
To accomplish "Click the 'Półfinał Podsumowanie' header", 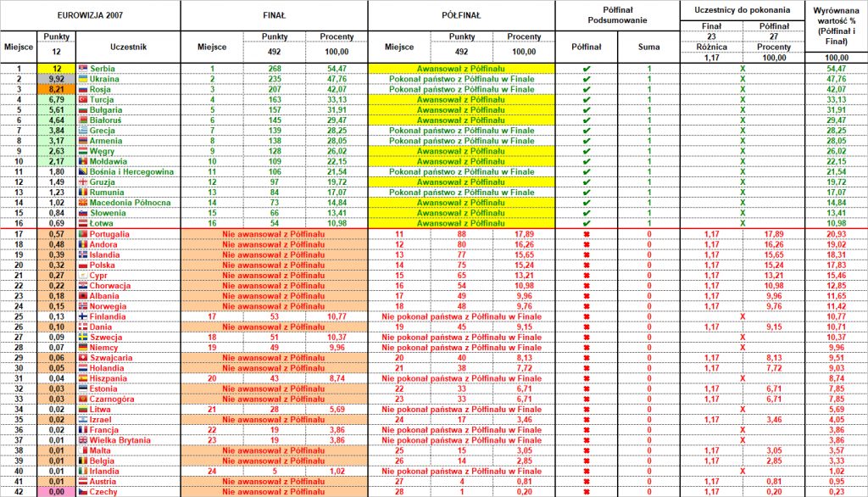I will [x=617, y=15].
